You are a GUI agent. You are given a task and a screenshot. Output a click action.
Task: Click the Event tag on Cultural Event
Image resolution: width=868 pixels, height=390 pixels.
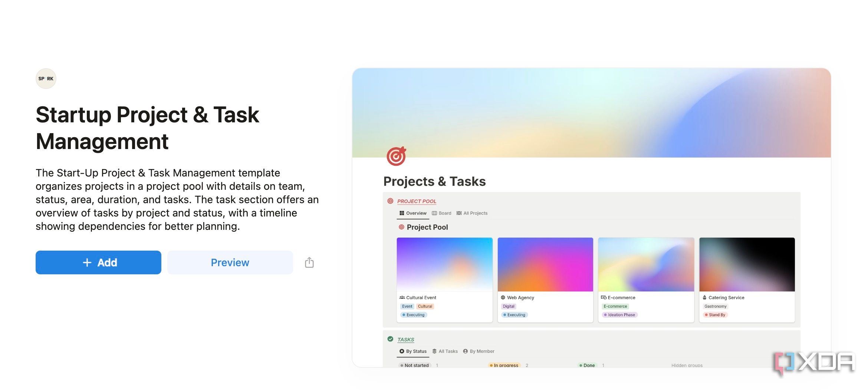(x=407, y=306)
